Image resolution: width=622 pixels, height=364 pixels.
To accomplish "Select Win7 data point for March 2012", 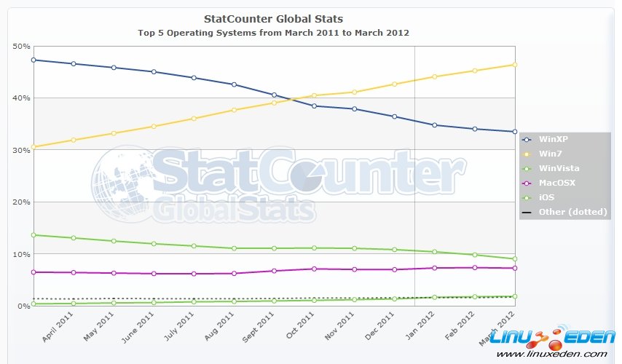I will tap(514, 65).
